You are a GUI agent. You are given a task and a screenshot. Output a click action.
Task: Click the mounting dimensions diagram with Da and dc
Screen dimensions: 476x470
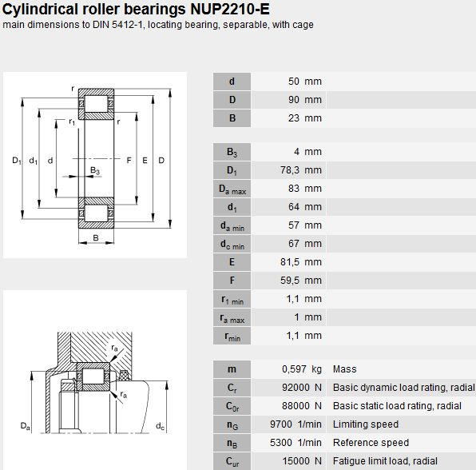[x=95, y=380]
